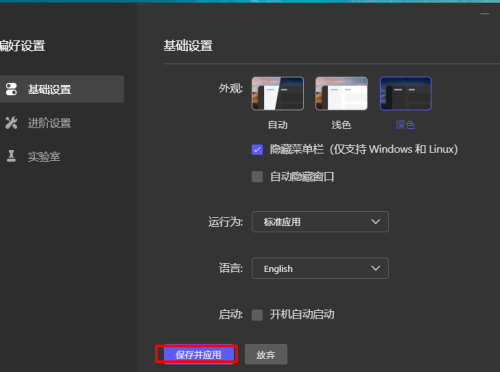500x372 pixels.
Task: Click the 基础设置 page heading
Action: tap(188, 46)
